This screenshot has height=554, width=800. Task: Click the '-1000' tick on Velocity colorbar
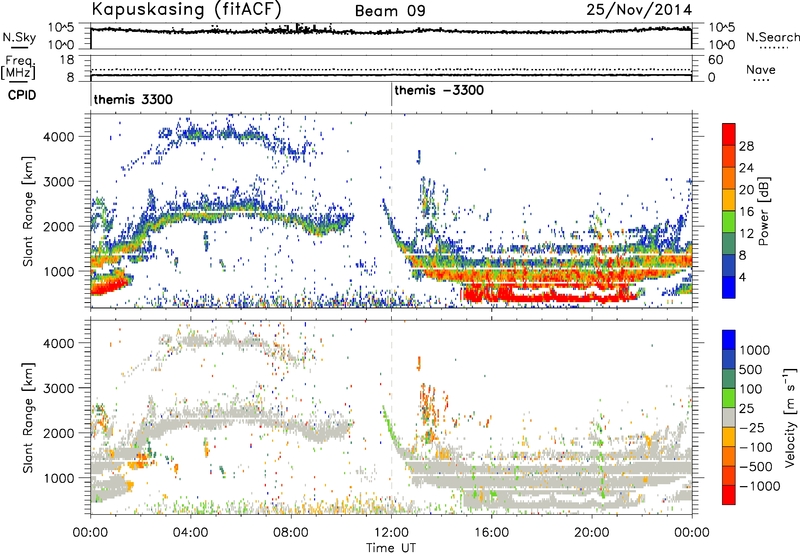pyautogui.click(x=759, y=486)
